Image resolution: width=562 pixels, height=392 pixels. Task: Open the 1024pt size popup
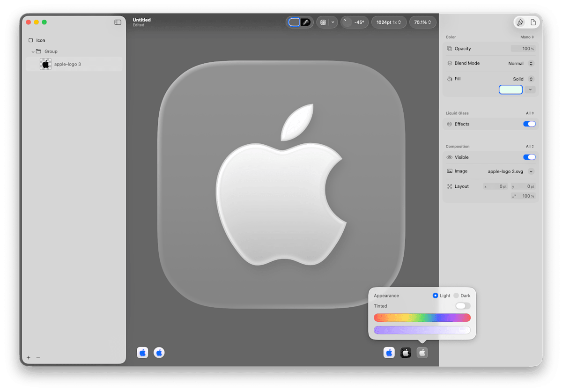[389, 22]
